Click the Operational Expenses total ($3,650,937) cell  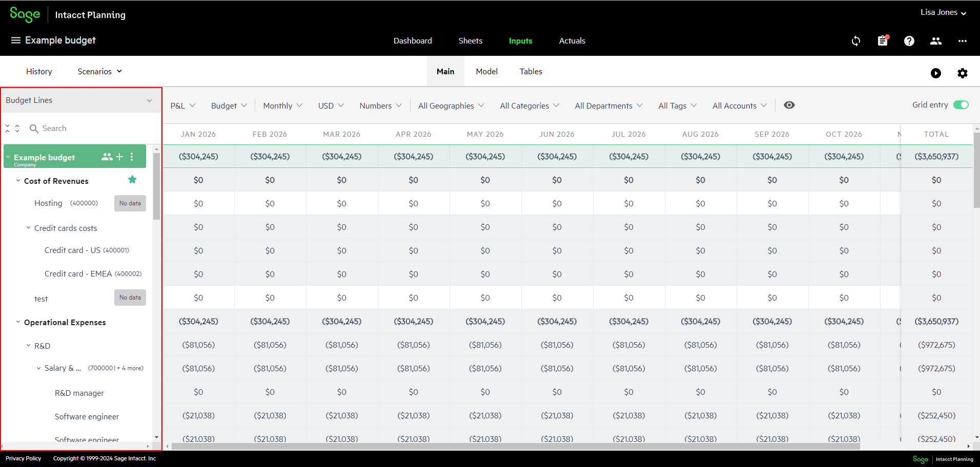[936, 321]
